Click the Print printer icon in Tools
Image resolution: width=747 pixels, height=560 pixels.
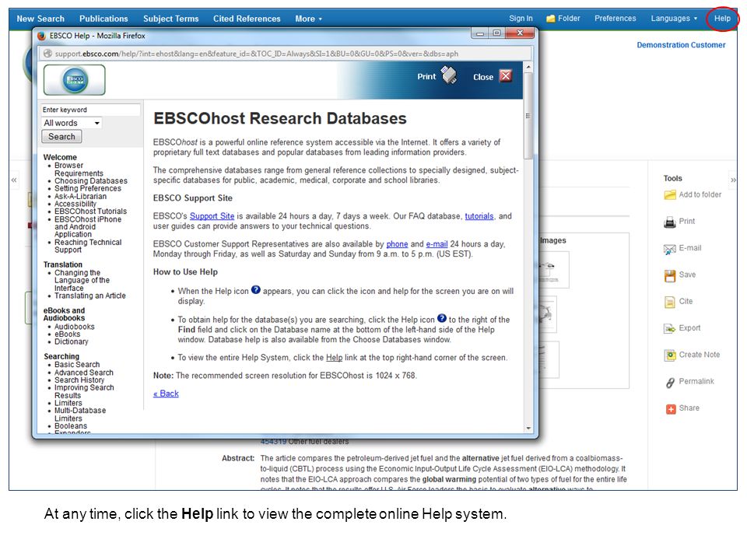tap(670, 222)
